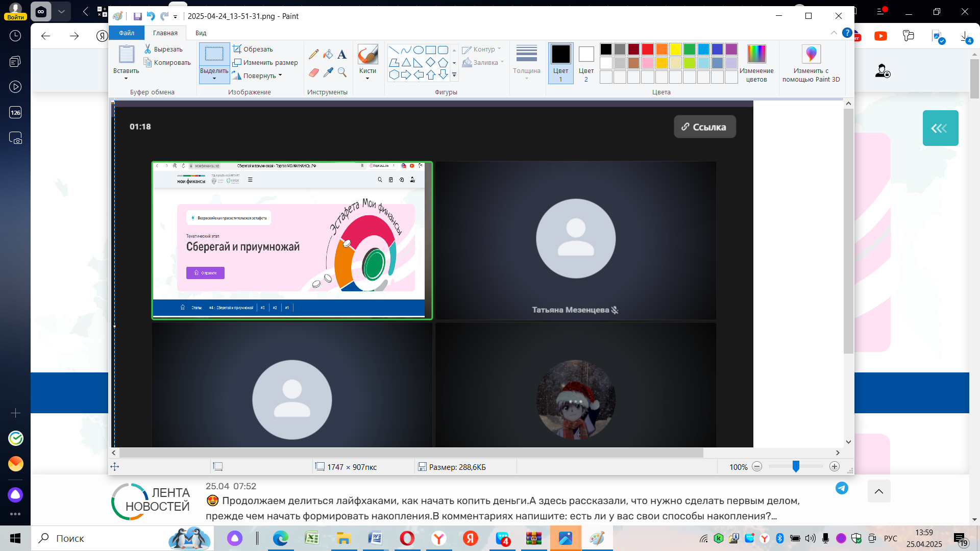Choose the diamond shape
Viewport: 980px width, 551px height.
click(x=431, y=62)
